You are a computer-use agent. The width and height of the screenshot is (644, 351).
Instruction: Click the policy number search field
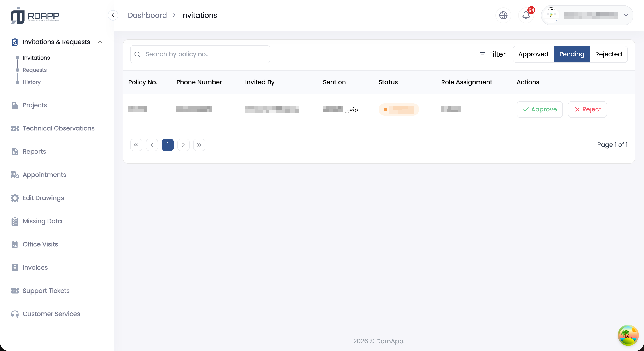click(200, 54)
